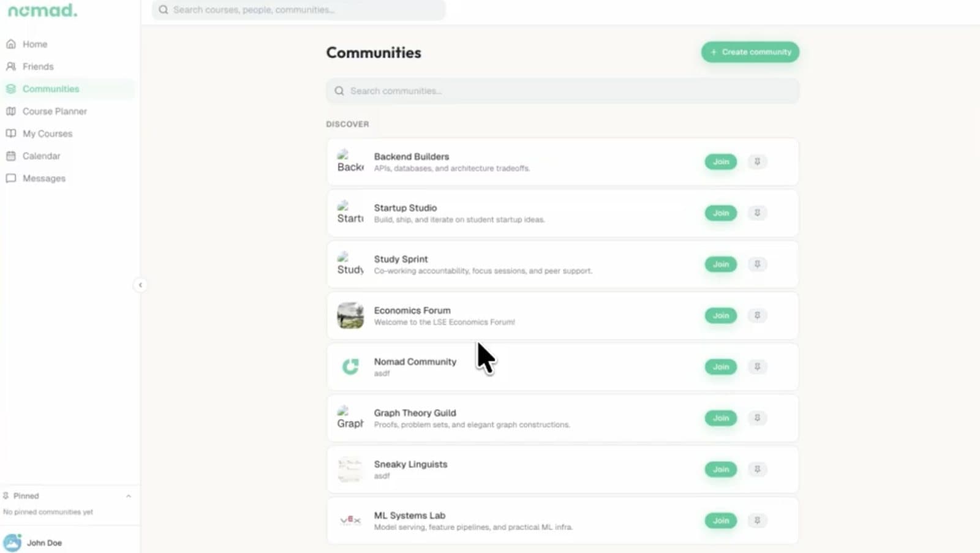Pin the Study Sprint community
This screenshot has width=980, height=553.
point(757,264)
